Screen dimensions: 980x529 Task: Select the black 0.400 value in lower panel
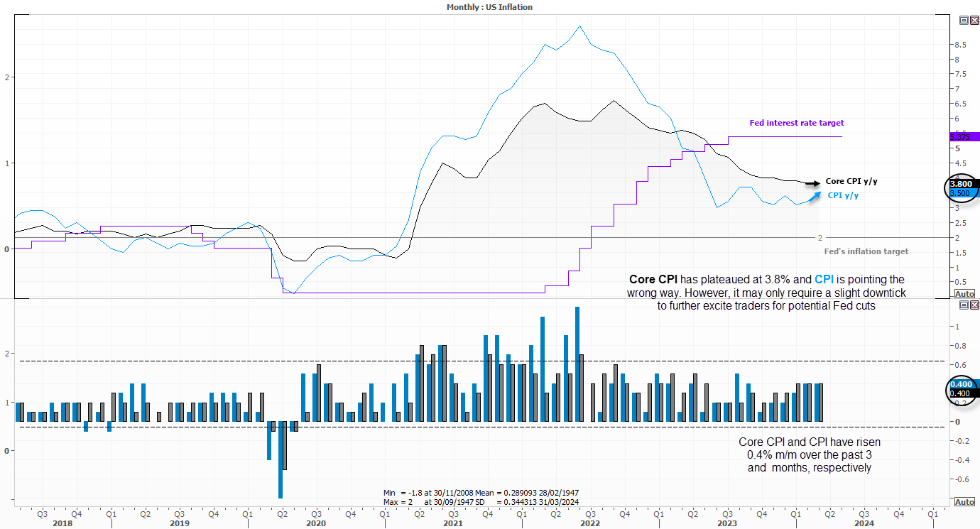pyautogui.click(x=964, y=393)
